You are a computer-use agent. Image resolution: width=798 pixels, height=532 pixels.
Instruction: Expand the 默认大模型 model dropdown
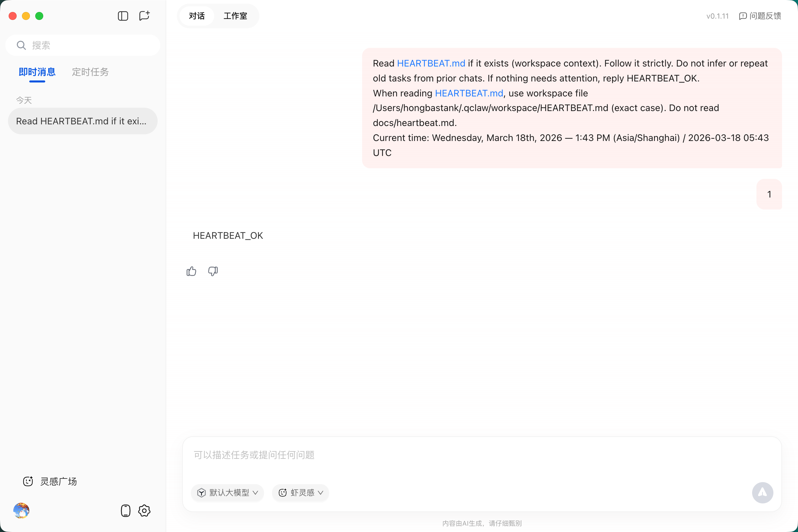click(x=228, y=493)
